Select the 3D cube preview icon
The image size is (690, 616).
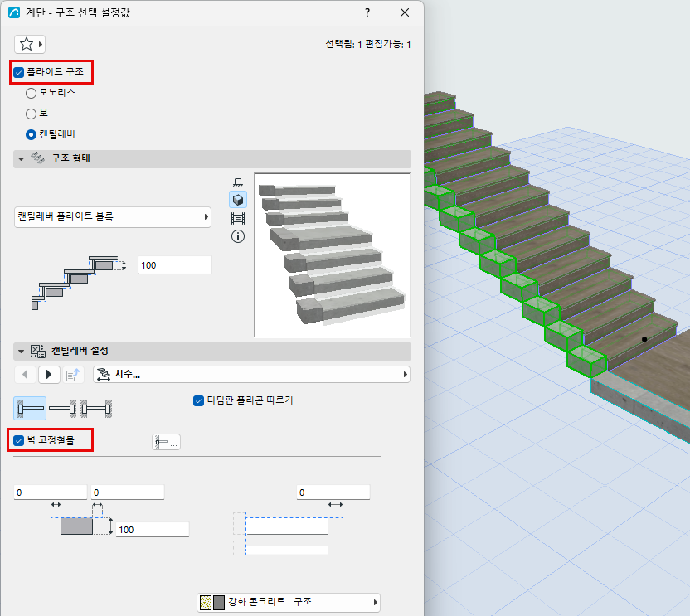(x=238, y=200)
